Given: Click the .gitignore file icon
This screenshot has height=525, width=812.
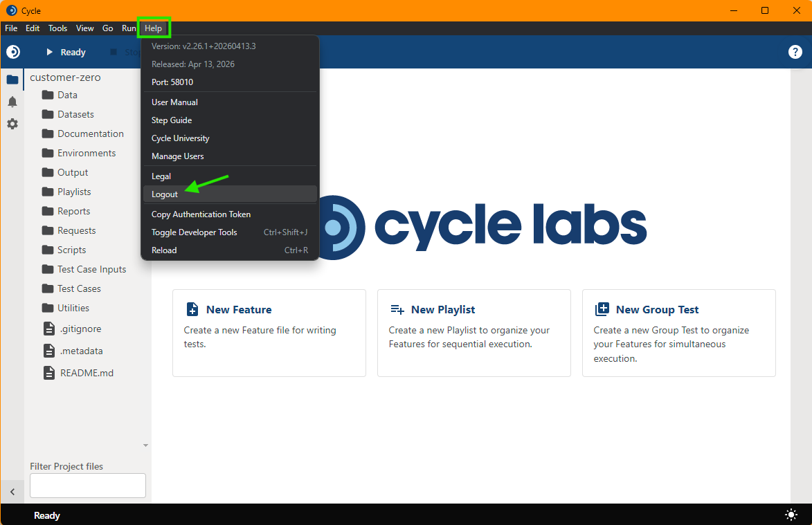Looking at the screenshot, I should point(48,329).
